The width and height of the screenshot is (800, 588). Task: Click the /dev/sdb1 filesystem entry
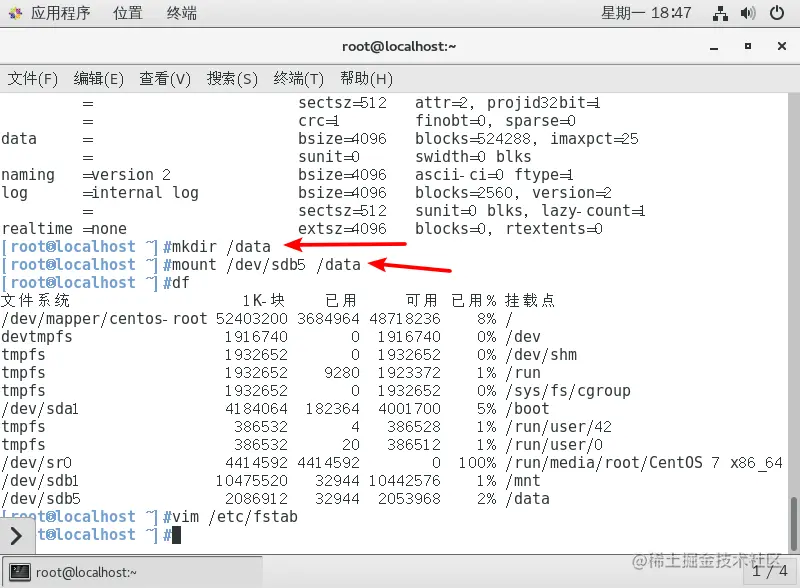pyautogui.click(x=40, y=481)
